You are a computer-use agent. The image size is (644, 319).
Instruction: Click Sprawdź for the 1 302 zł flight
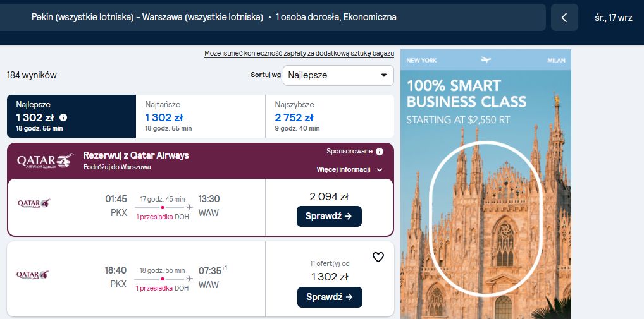[x=330, y=298]
